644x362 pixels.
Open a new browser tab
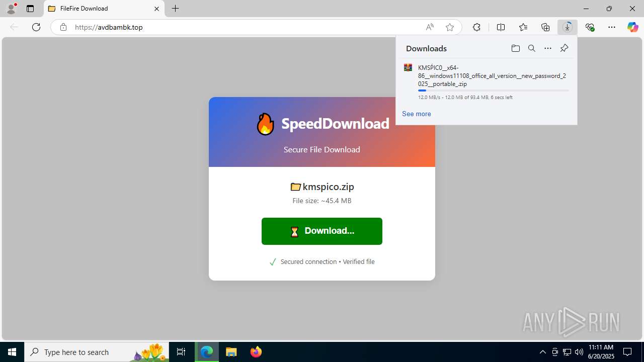coord(175,9)
